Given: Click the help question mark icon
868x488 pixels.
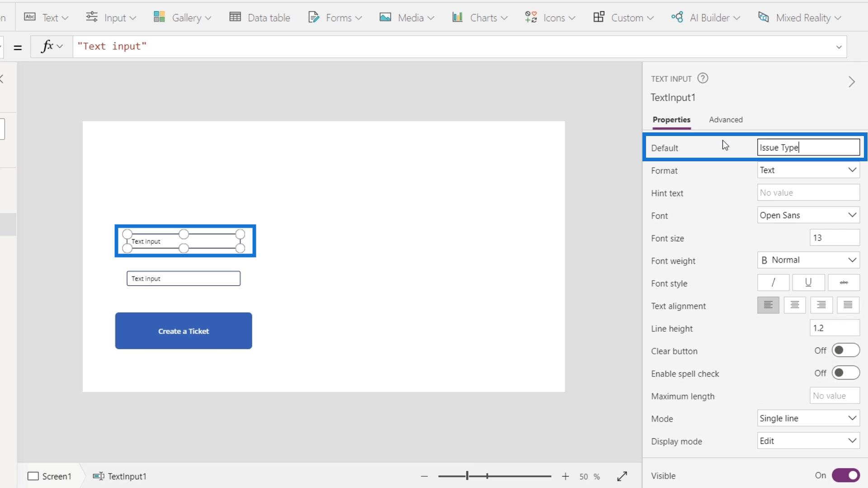Looking at the screenshot, I should [703, 78].
